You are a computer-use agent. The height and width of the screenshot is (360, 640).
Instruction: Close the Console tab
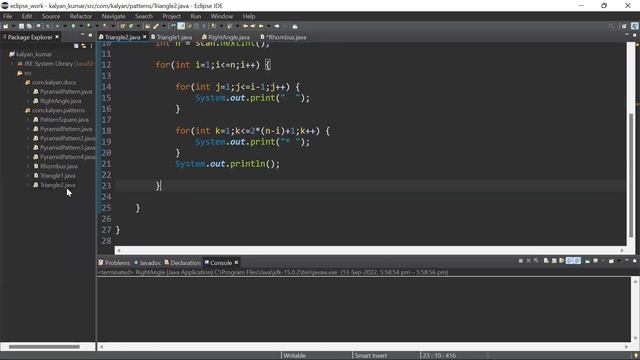coord(236,262)
